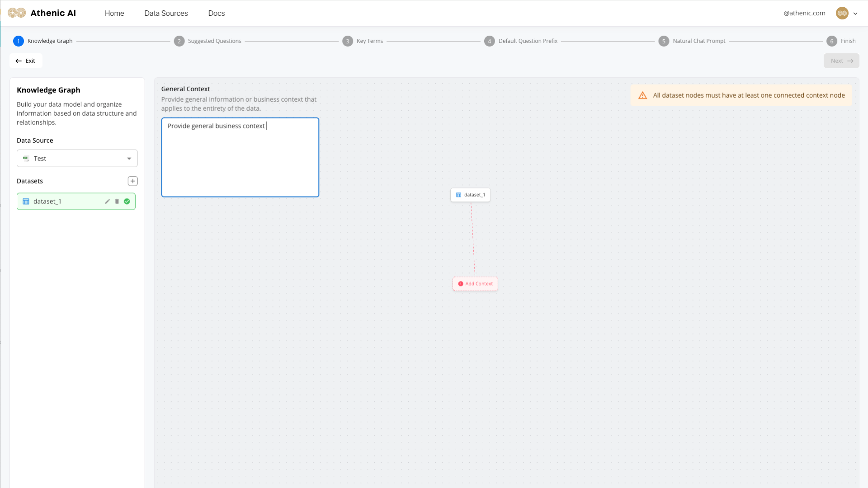Click the green checkmark on dataset_1

tap(127, 202)
